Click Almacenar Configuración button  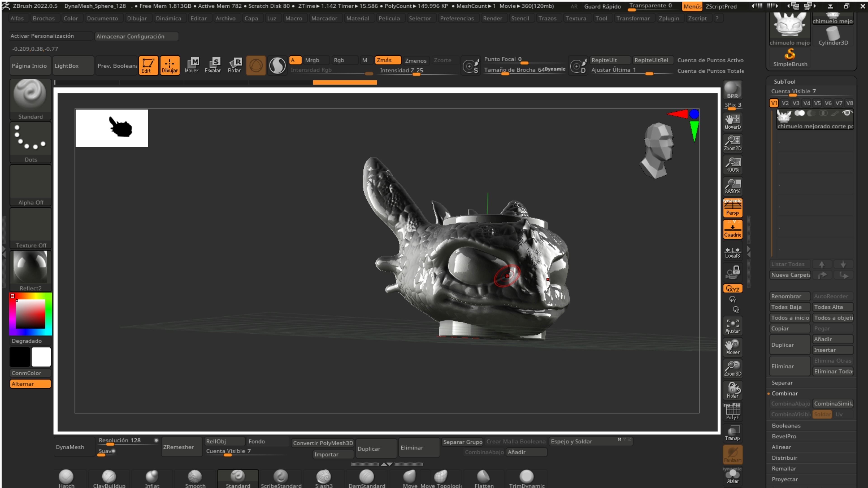(136, 36)
